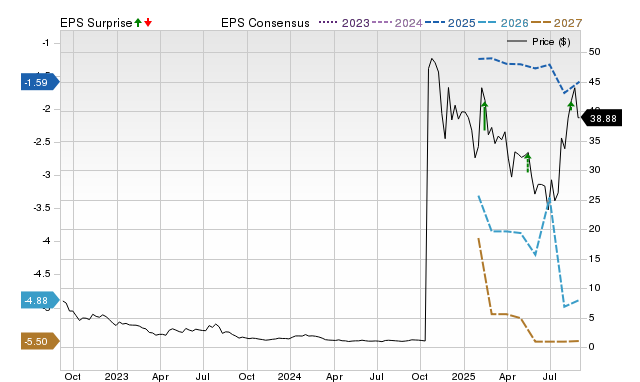The image size is (640, 382).
Task: Click the 2026 EPS Consensus legend entry
Action: pyautogui.click(x=503, y=23)
